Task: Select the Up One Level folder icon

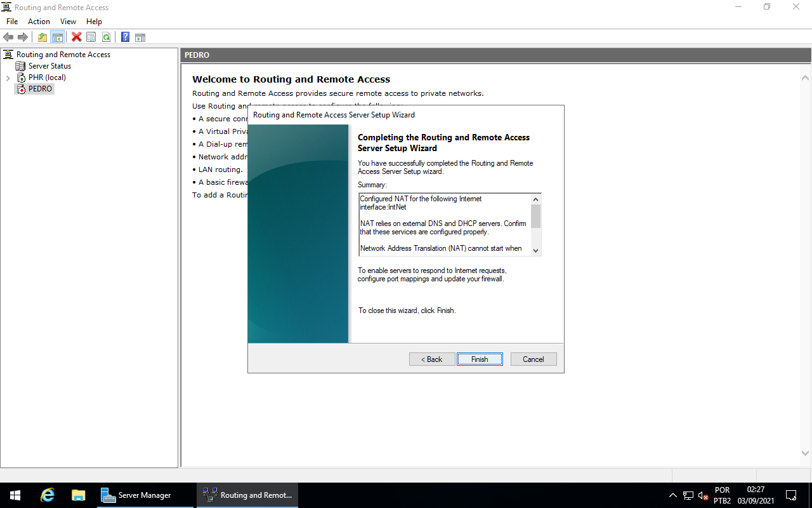Action: coord(42,37)
